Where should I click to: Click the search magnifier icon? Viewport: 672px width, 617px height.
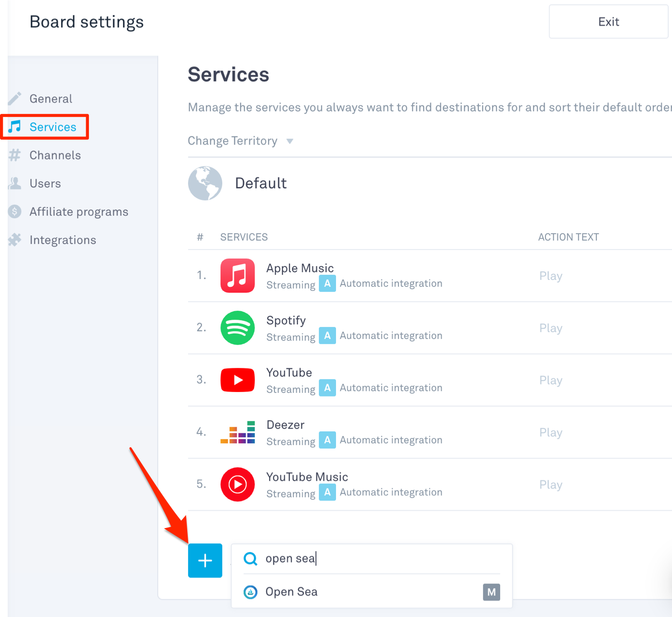click(x=250, y=558)
